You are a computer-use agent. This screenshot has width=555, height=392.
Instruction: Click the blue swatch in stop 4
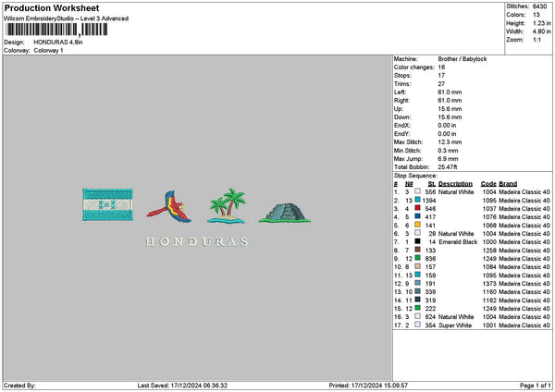(x=418, y=216)
